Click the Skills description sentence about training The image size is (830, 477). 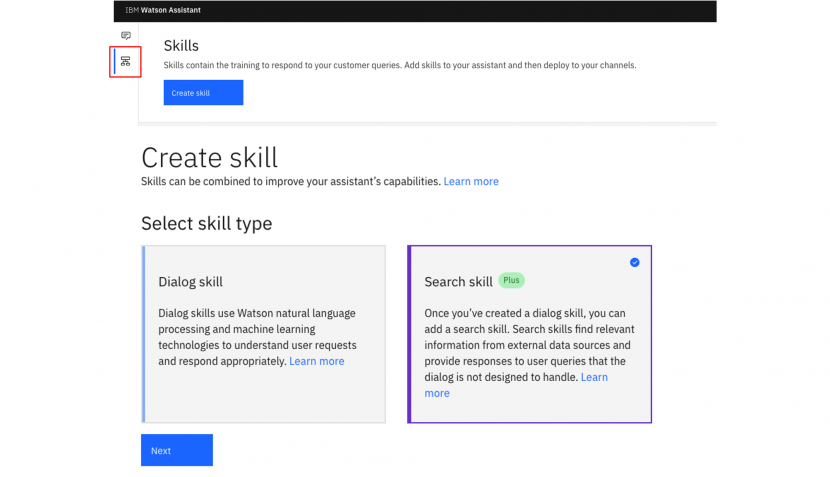[399, 65]
